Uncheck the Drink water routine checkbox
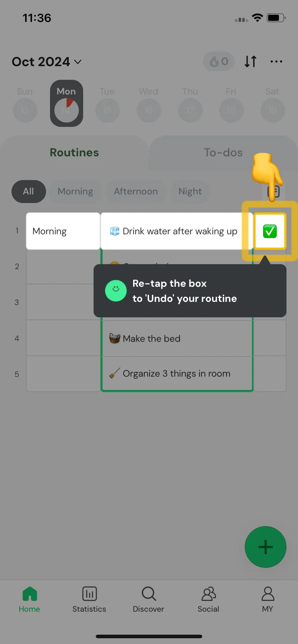The width and height of the screenshot is (298, 644). (270, 231)
